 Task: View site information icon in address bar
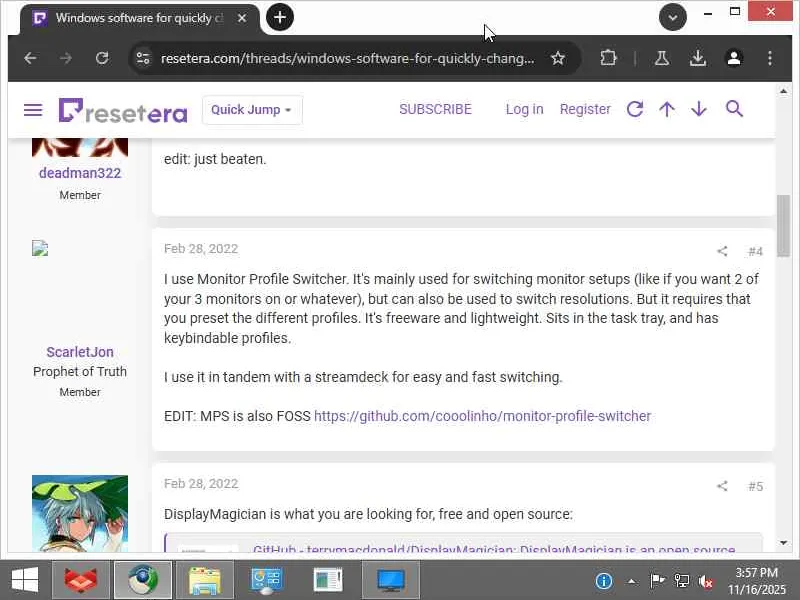(143, 58)
